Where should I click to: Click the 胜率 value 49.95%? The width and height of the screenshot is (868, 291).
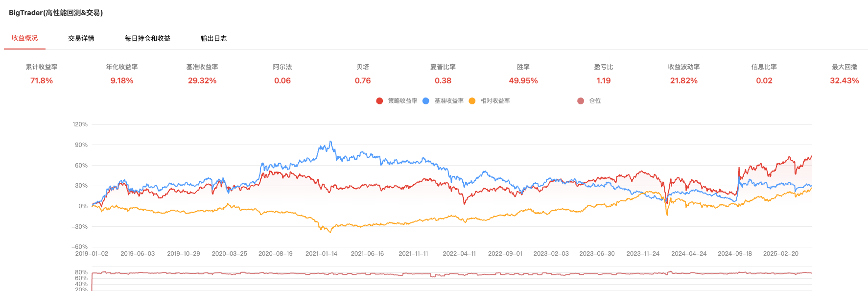pyautogui.click(x=523, y=81)
